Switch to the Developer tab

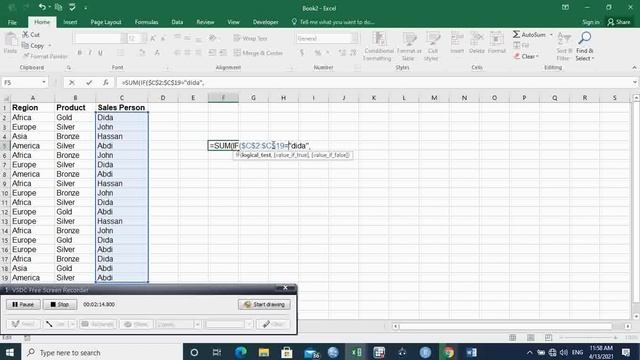pos(265,22)
